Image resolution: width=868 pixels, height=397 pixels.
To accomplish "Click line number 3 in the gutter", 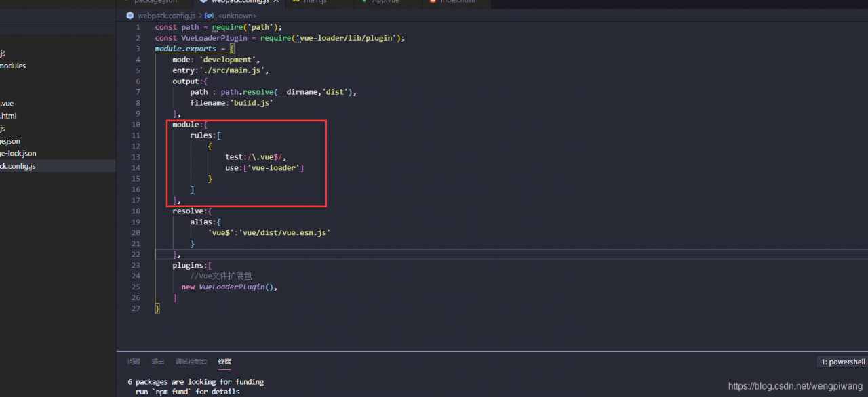I will pos(138,49).
